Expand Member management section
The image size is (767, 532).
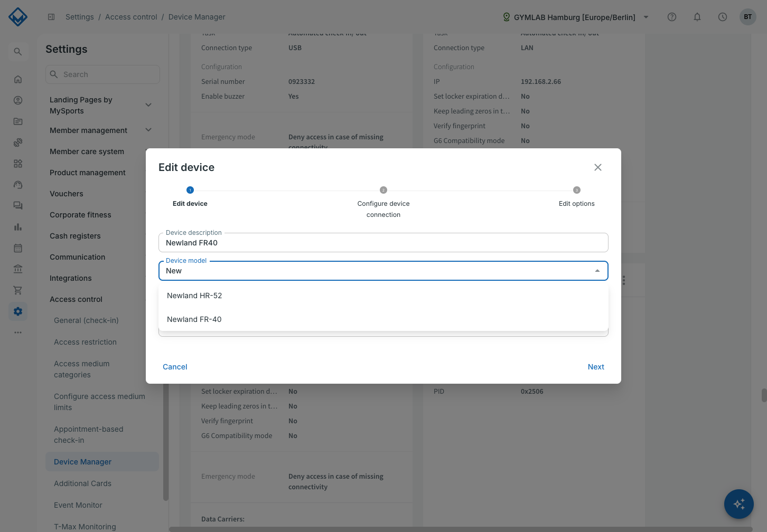[148, 130]
